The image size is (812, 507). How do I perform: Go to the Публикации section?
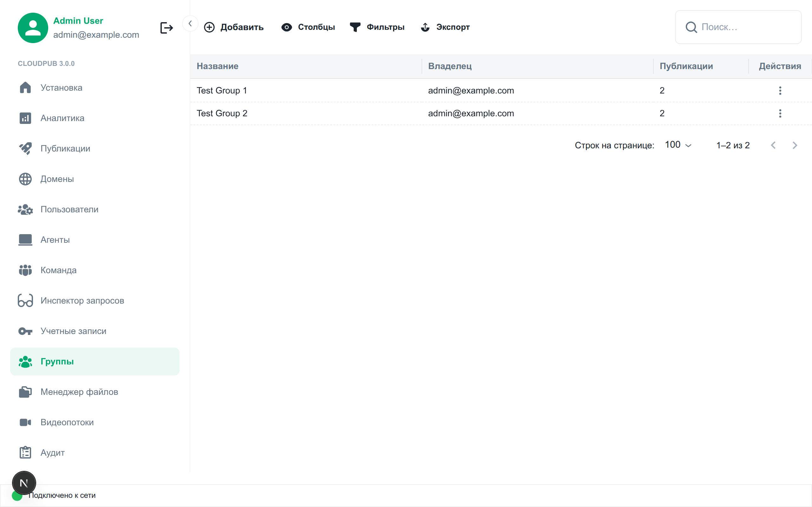click(x=65, y=149)
